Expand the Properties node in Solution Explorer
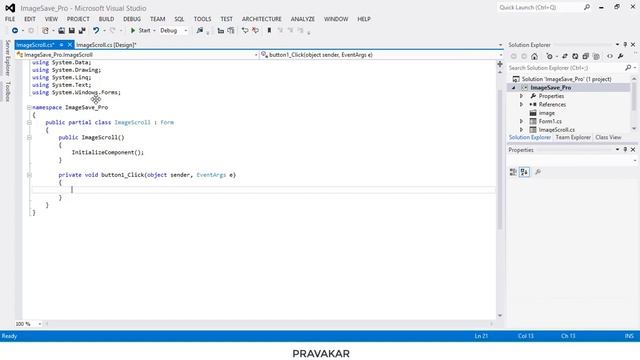This screenshot has height=360, width=640. [522, 96]
